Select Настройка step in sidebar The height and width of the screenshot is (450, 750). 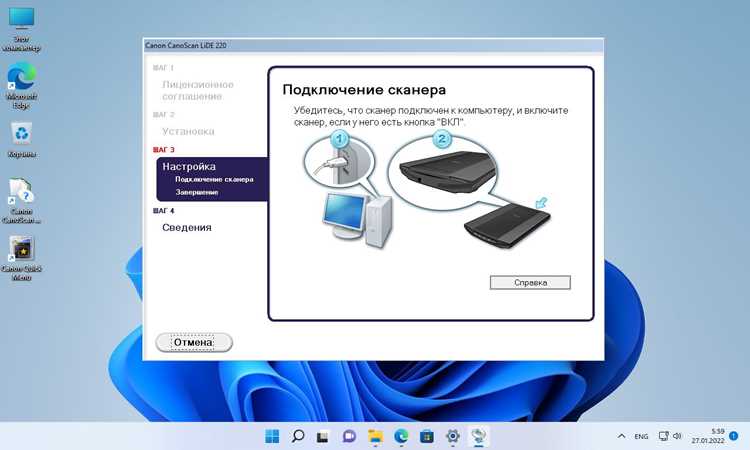click(189, 166)
